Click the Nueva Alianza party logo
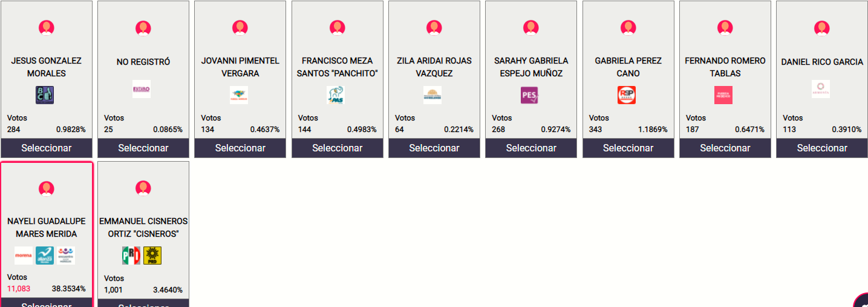 coord(45,256)
